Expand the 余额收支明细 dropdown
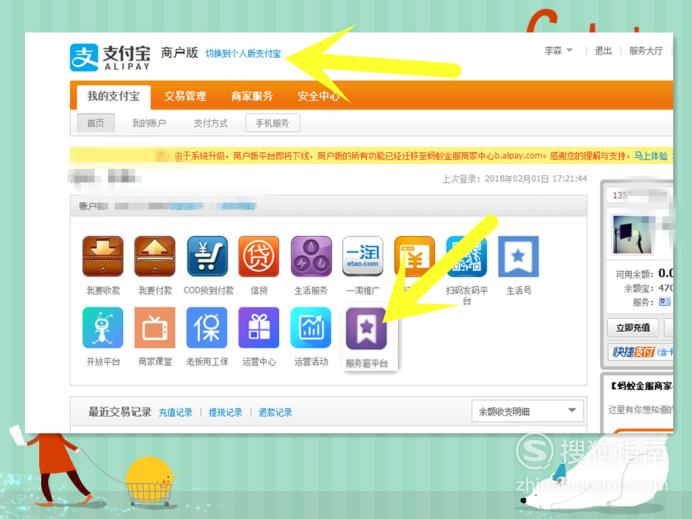This screenshot has width=692, height=519. tap(528, 411)
